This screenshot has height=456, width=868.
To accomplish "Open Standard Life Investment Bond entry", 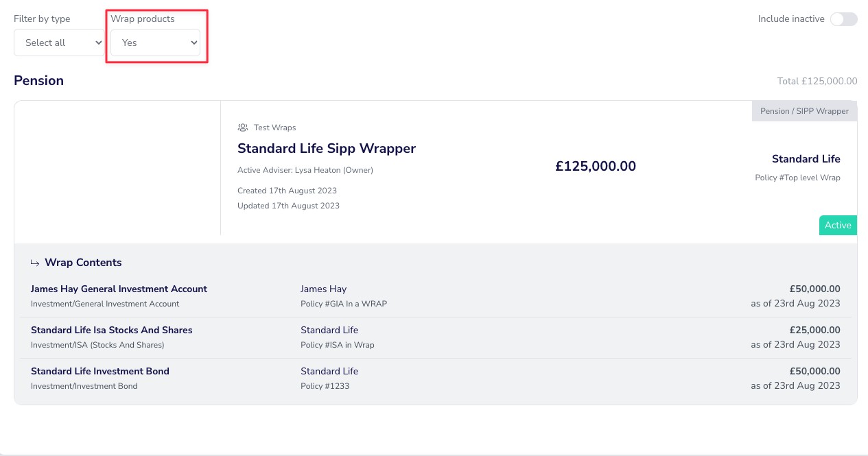I will pos(99,371).
